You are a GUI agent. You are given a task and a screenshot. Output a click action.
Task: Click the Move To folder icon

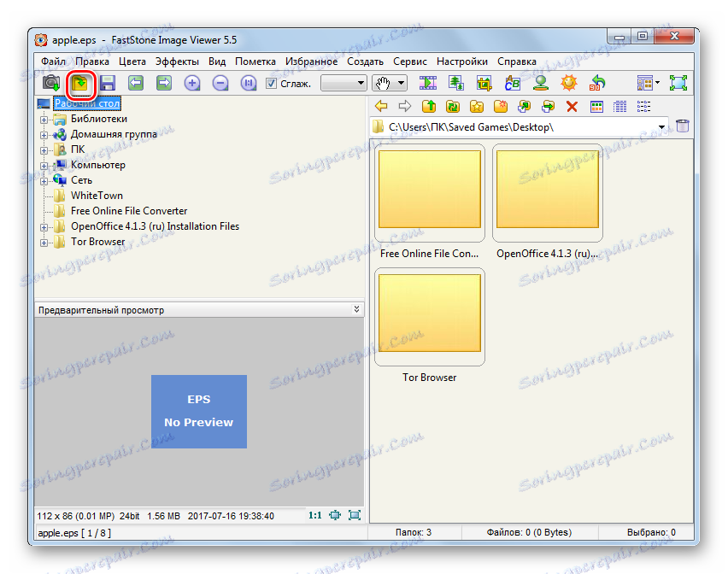click(549, 107)
